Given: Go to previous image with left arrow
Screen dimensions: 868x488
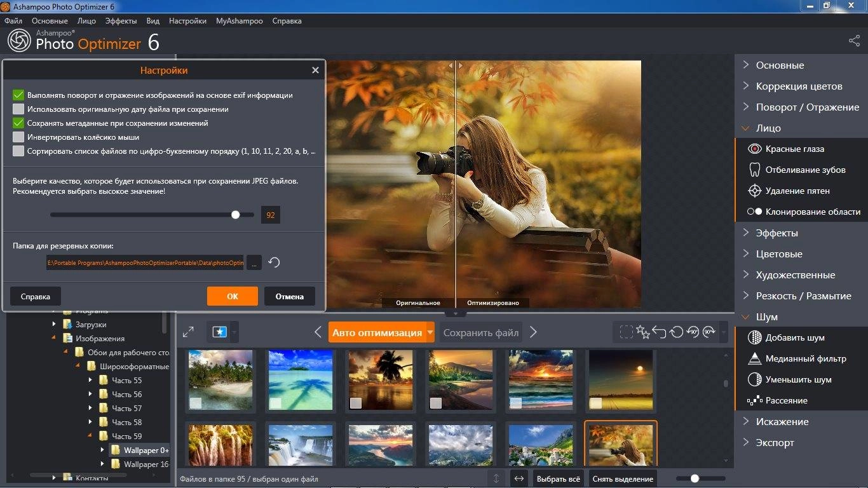Looking at the screenshot, I should (318, 332).
